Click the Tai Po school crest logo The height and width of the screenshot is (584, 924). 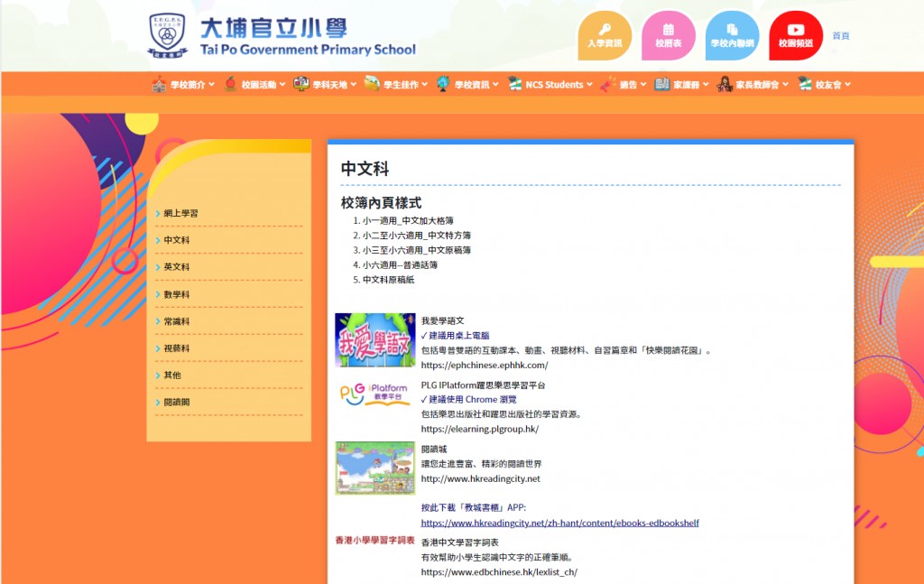(x=168, y=35)
